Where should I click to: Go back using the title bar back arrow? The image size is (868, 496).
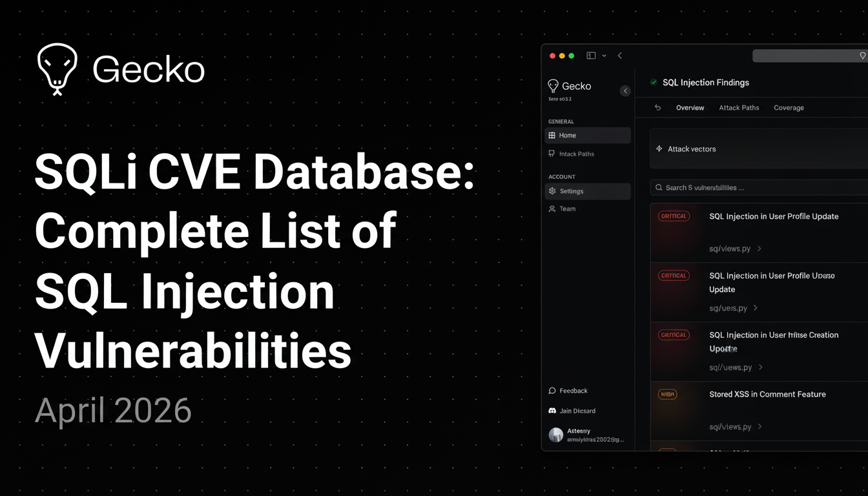click(620, 56)
